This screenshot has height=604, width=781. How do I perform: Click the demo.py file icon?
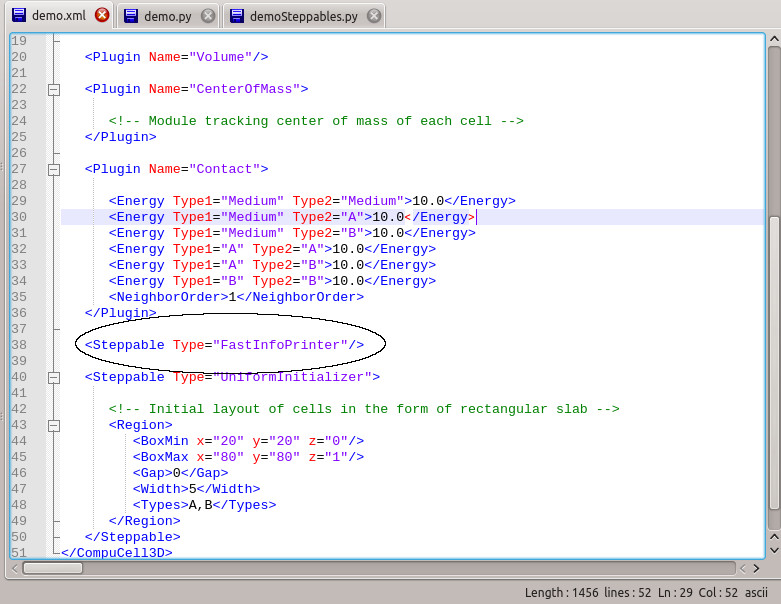pyautogui.click(x=130, y=16)
